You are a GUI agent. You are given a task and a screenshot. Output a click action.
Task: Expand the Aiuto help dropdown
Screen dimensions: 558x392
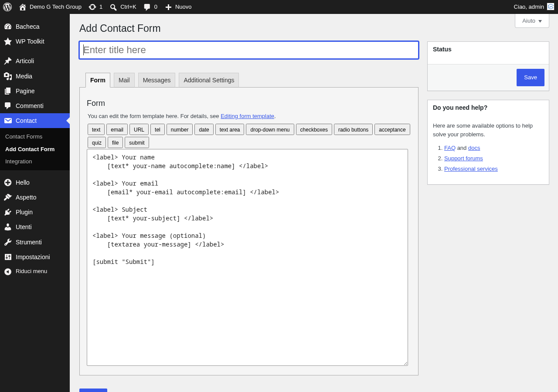pyautogui.click(x=532, y=20)
